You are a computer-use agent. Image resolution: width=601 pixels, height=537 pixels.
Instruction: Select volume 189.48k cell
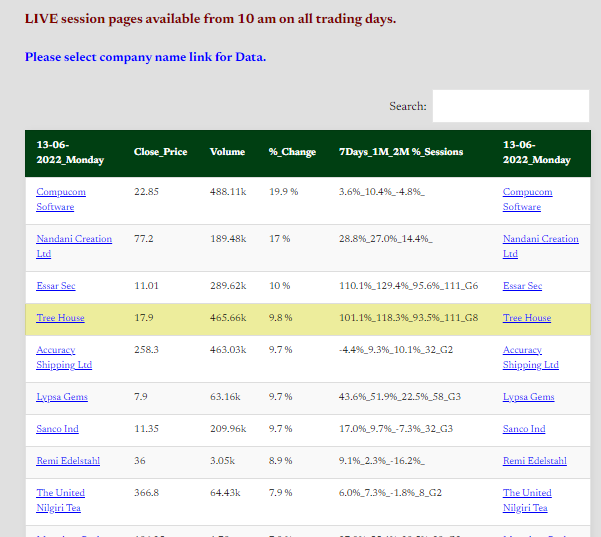pyautogui.click(x=228, y=239)
